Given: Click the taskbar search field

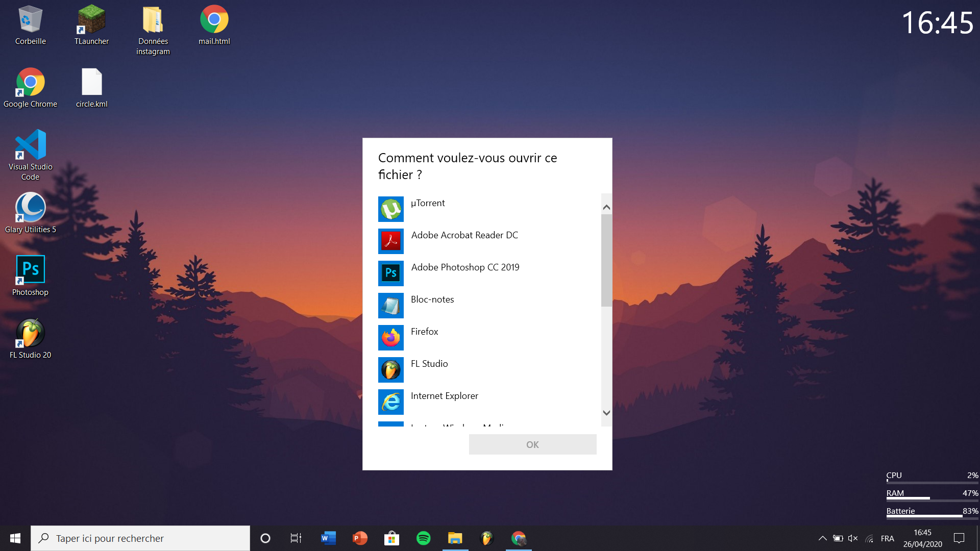Looking at the screenshot, I should (x=140, y=538).
